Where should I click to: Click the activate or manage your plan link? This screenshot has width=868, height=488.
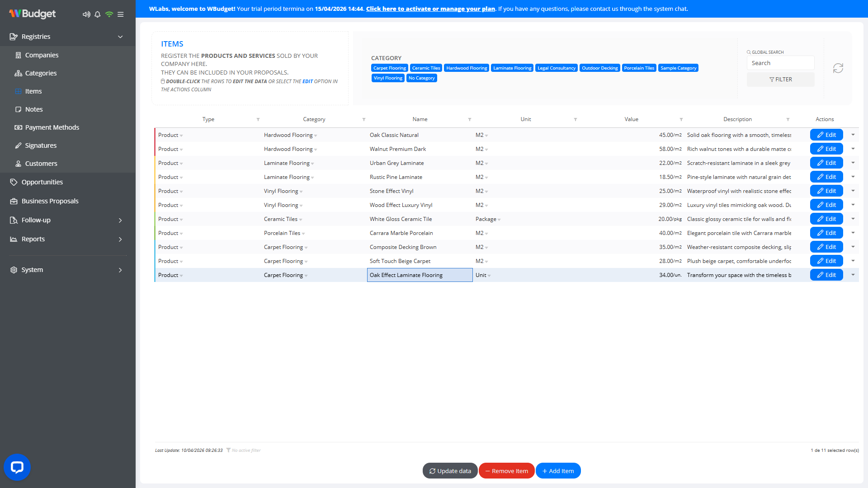(x=430, y=9)
